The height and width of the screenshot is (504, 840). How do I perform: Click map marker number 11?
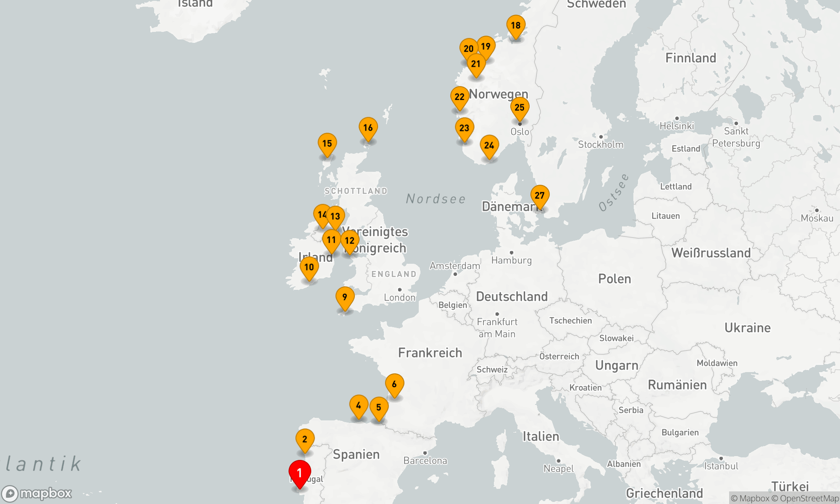tap(331, 241)
